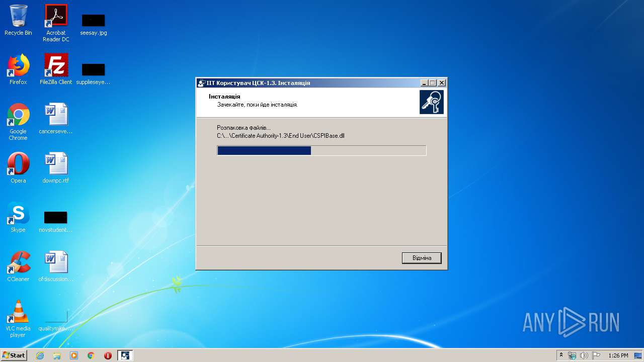644x362 pixels.
Task: Click the CSPIBase.dll file path text
Action: coord(281,136)
